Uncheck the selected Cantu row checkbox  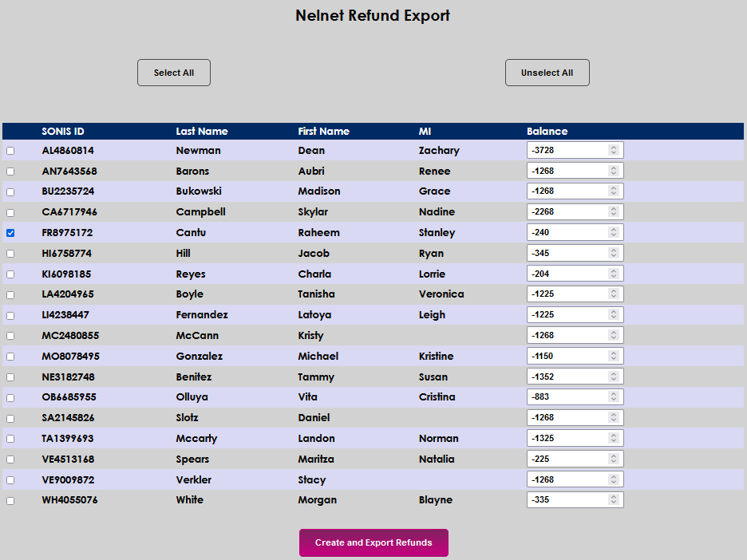point(10,232)
